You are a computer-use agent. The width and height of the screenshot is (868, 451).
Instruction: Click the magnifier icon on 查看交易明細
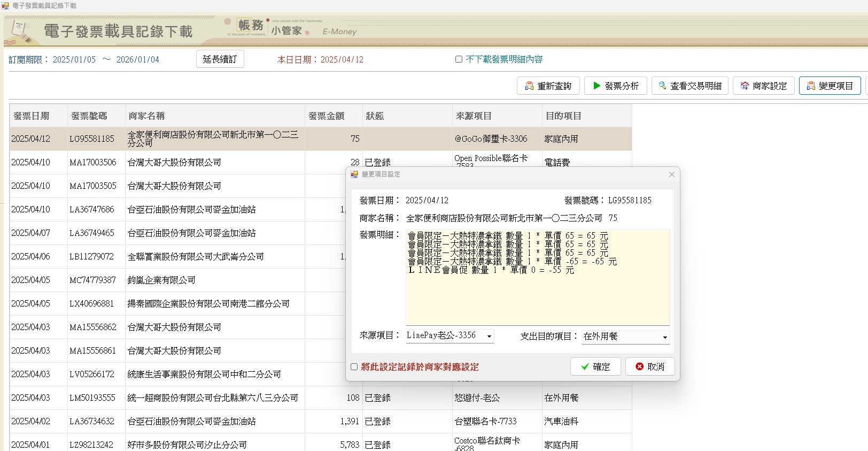[663, 86]
